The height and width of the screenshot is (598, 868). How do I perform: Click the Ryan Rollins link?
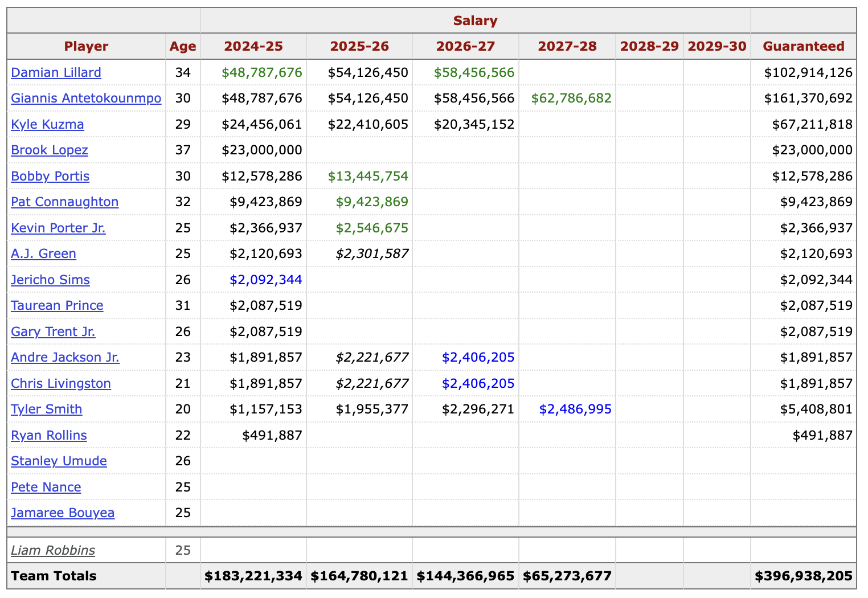tap(49, 435)
